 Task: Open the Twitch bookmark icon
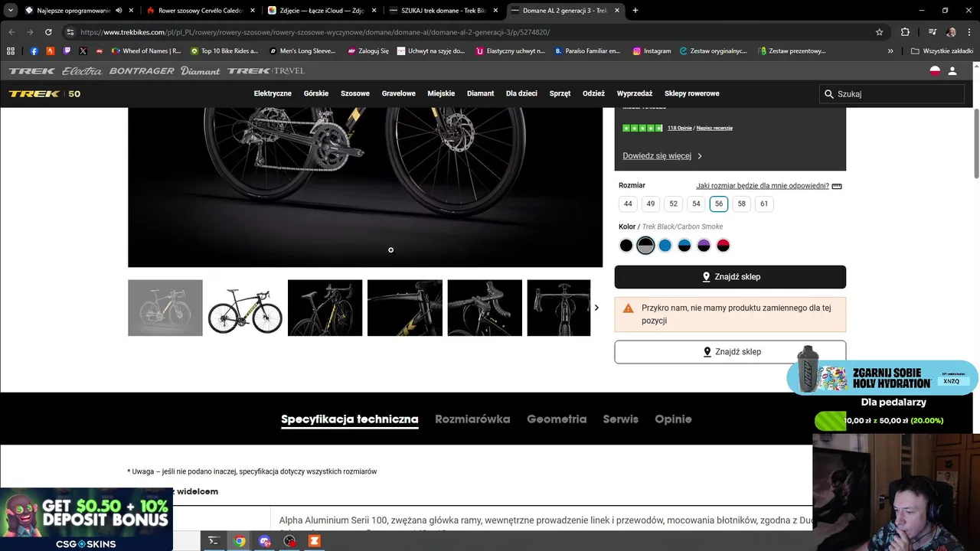tap(67, 51)
